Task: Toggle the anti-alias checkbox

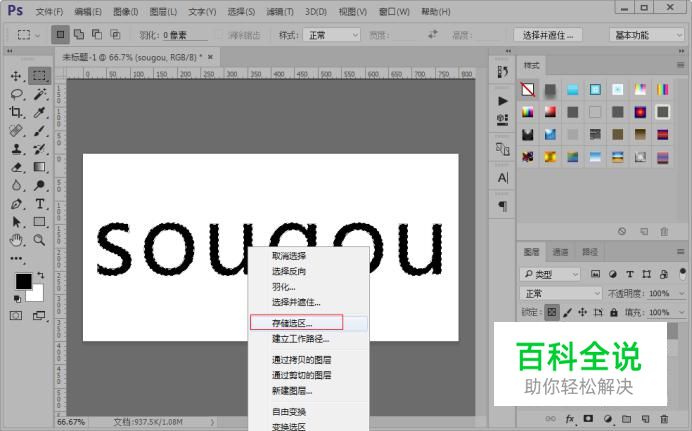Action: (219, 35)
